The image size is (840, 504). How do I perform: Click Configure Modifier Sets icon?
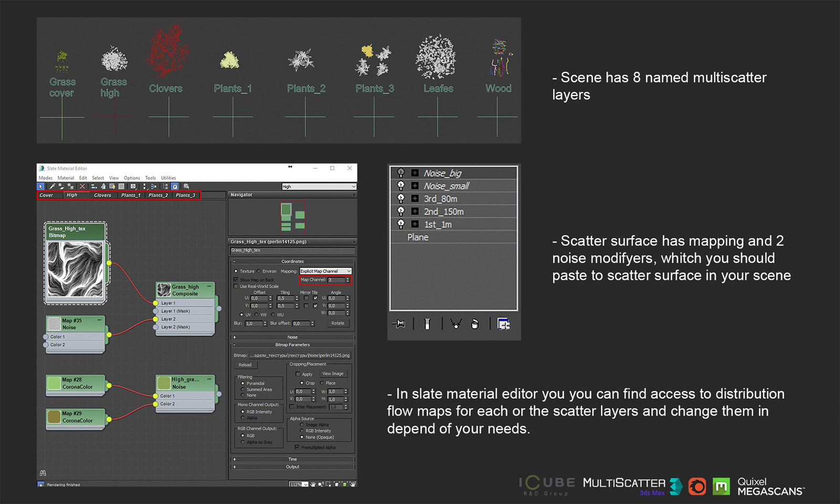(x=503, y=324)
